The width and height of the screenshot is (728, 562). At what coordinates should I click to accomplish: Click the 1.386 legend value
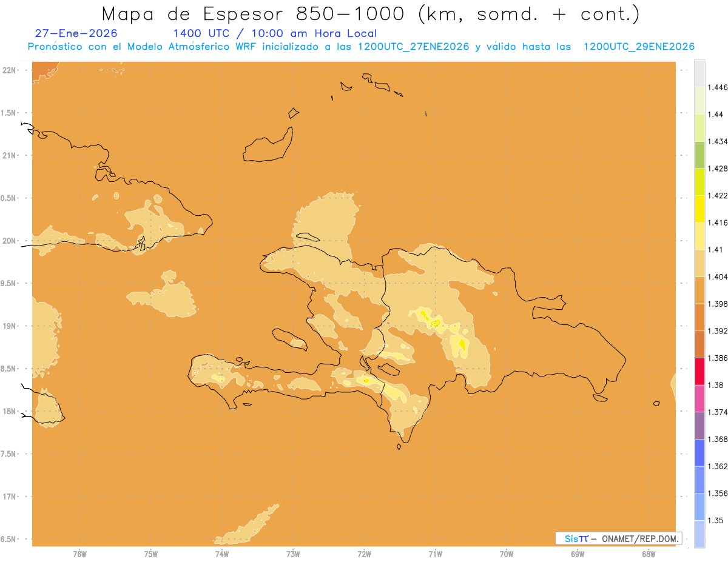tap(717, 358)
